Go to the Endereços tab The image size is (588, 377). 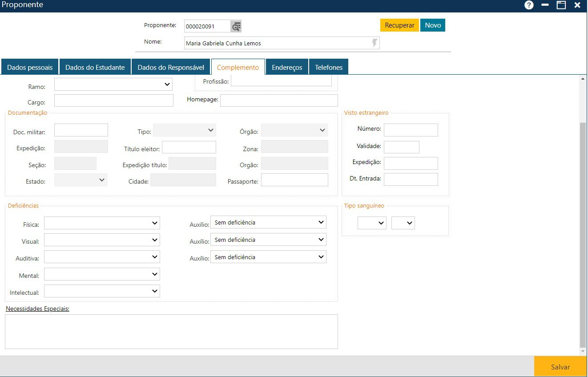coord(287,68)
